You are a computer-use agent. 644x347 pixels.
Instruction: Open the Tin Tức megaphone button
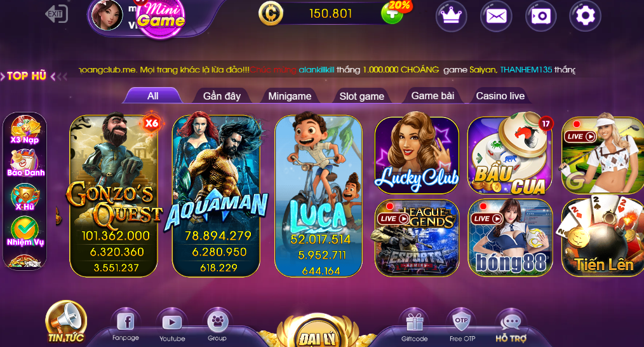click(x=66, y=322)
